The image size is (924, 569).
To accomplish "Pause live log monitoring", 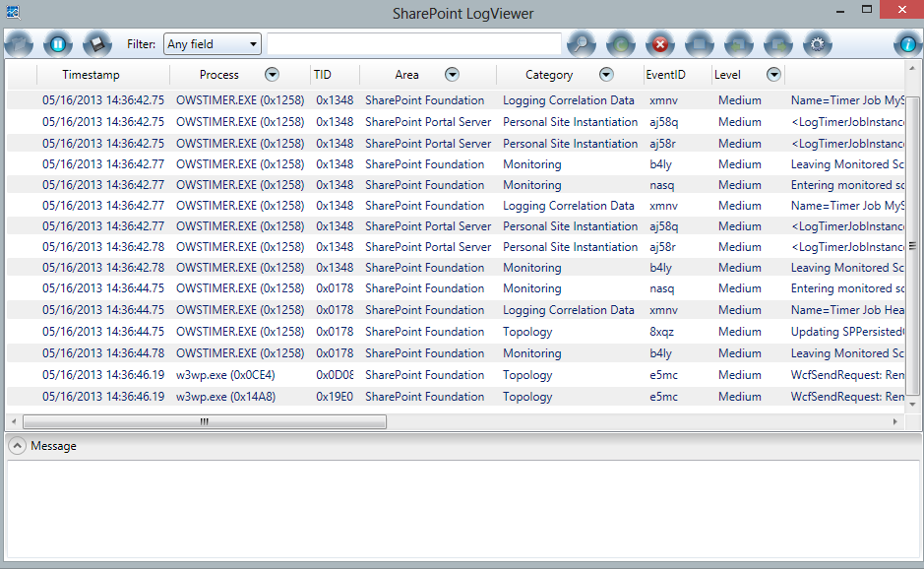I will tap(58, 44).
